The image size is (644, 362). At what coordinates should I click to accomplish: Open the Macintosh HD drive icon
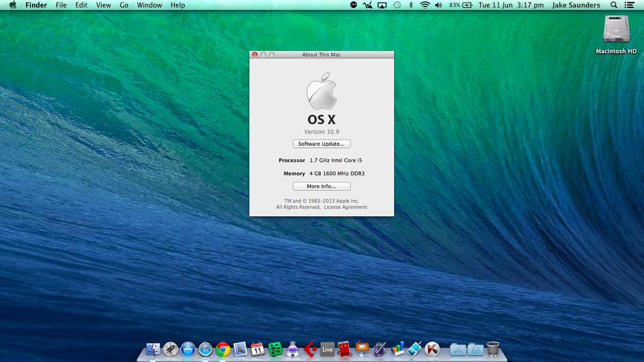(616, 29)
